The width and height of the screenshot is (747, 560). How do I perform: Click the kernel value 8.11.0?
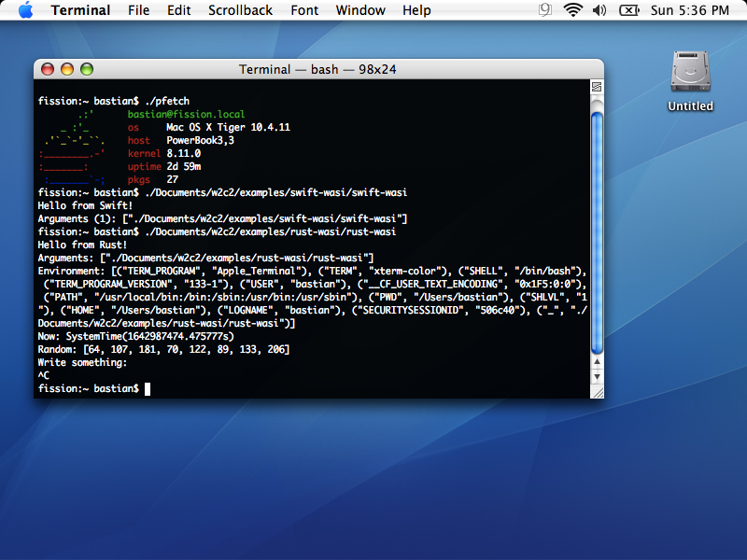[183, 153]
